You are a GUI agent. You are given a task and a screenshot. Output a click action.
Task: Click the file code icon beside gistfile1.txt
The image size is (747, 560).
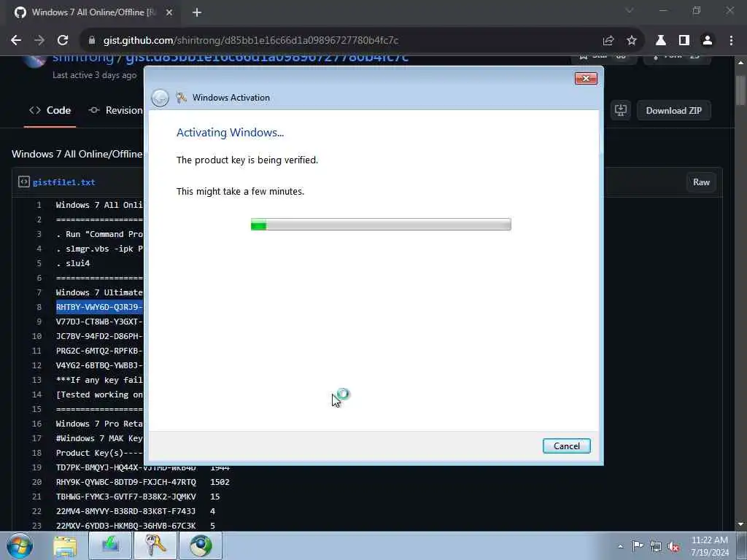[24, 182]
